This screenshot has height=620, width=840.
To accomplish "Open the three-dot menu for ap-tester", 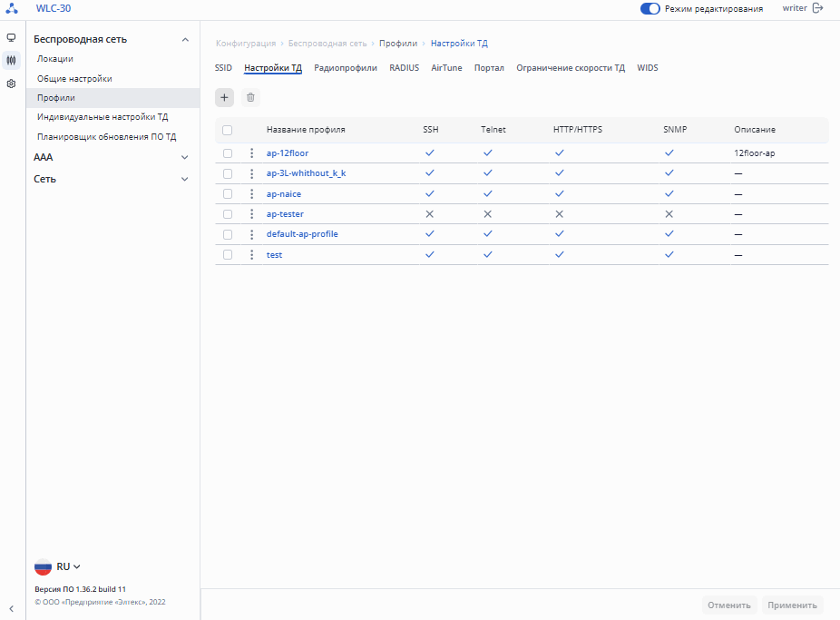I will [252, 214].
